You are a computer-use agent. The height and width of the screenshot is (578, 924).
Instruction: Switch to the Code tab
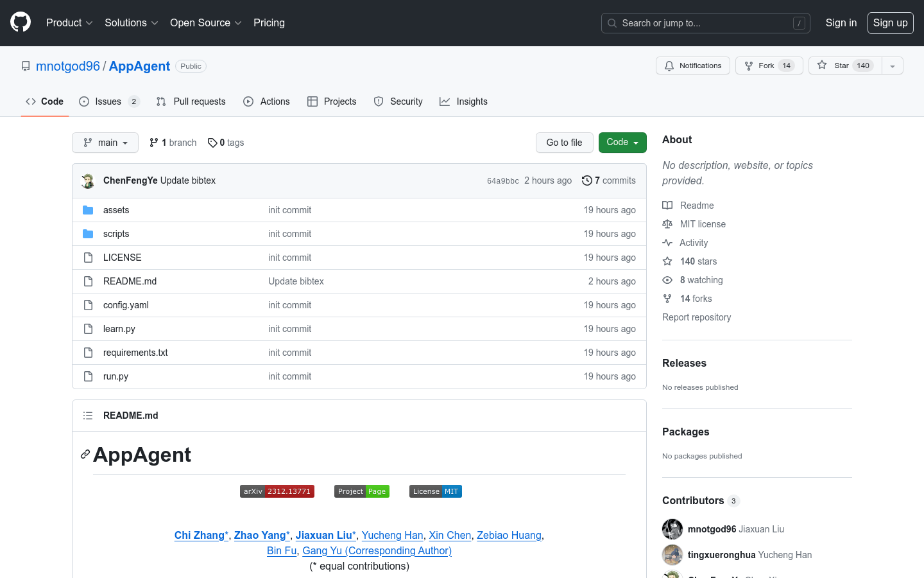45,101
